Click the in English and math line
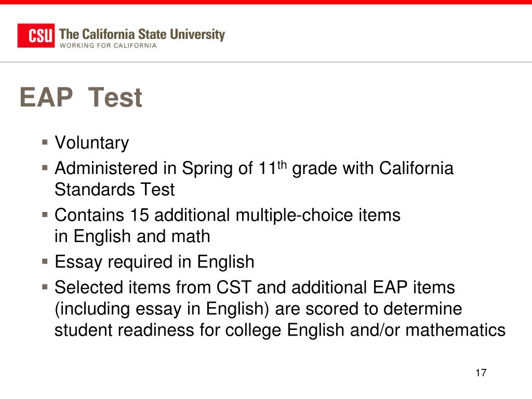 coord(132,236)
